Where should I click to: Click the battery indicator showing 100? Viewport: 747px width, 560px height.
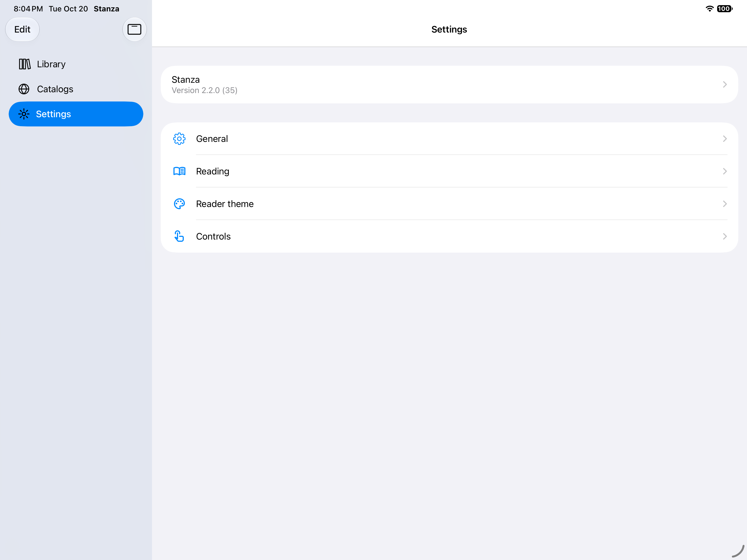click(x=725, y=9)
